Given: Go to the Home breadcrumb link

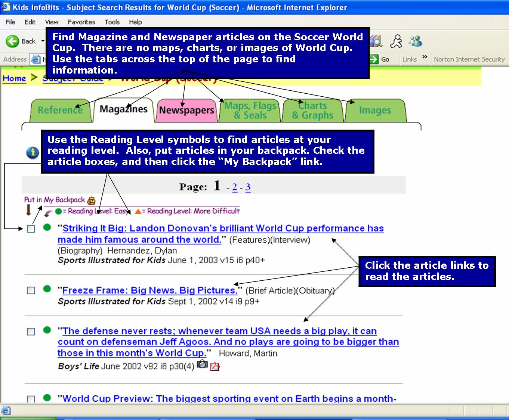Looking at the screenshot, I should click(x=14, y=78).
